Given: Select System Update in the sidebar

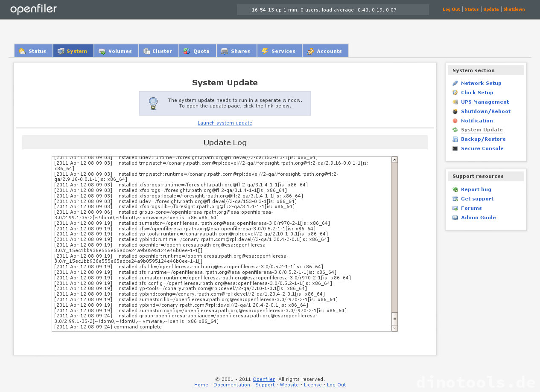Looking at the screenshot, I should [x=482, y=130].
